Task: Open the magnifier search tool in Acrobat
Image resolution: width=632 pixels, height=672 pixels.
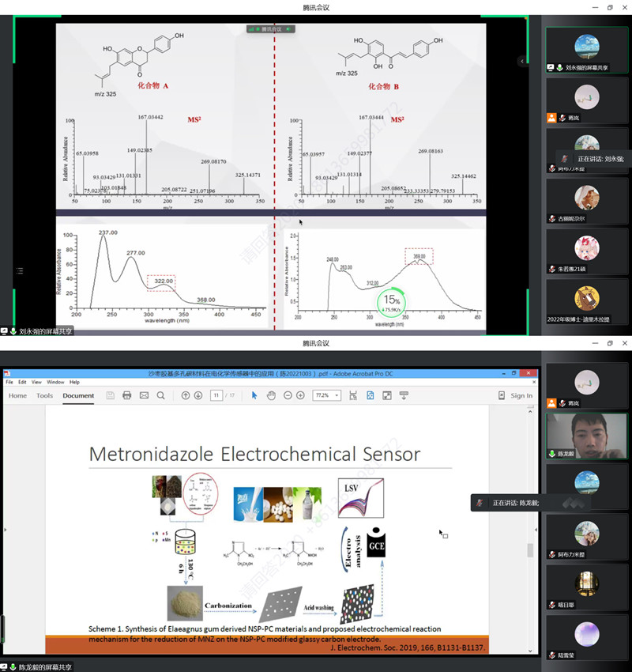Action: (161, 395)
